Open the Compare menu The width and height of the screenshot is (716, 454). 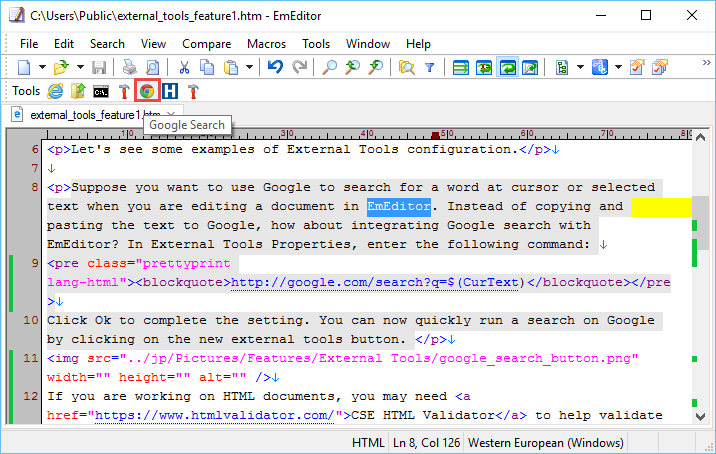point(206,44)
